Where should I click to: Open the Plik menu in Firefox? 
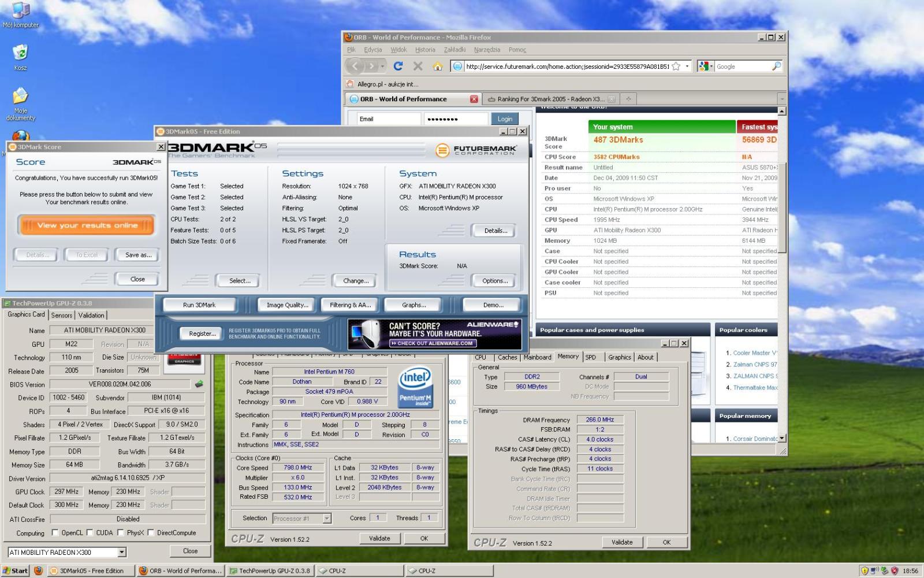coord(351,50)
